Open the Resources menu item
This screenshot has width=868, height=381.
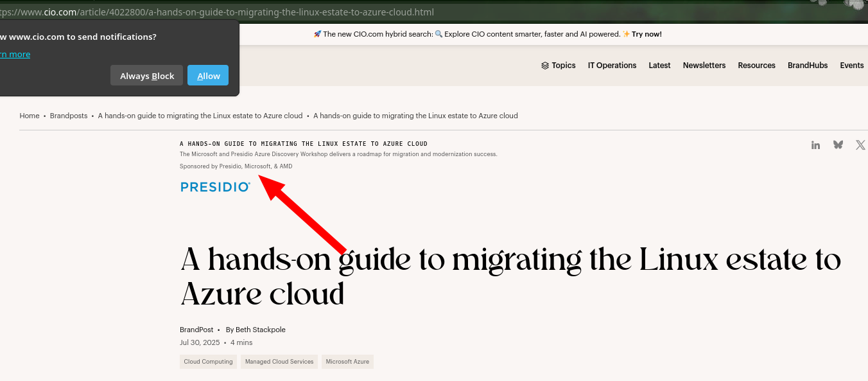coord(756,66)
